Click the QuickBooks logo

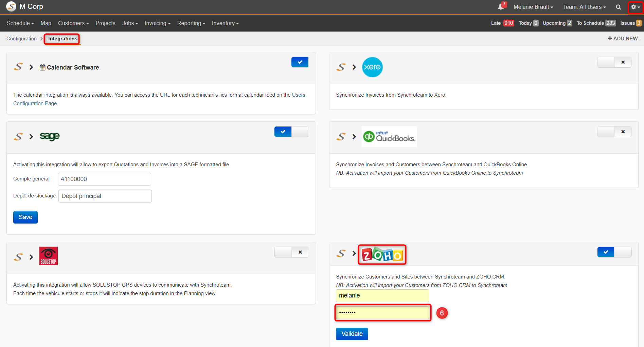[389, 136]
